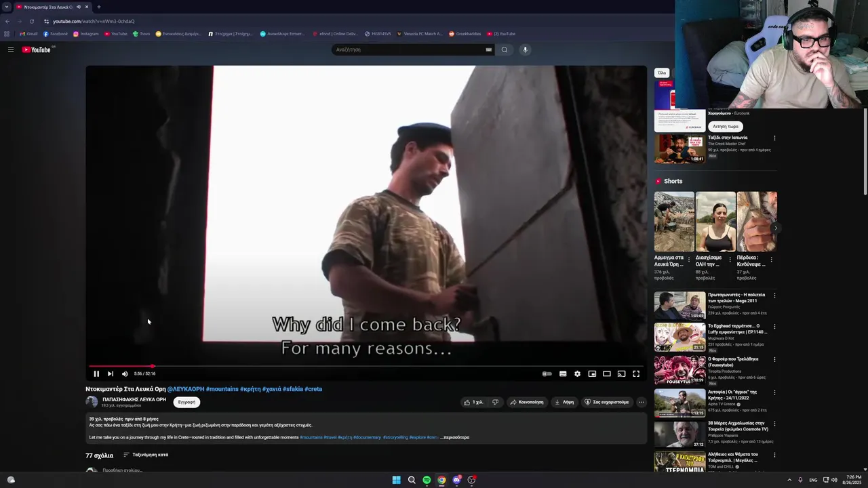Cast video to a TV

[x=621, y=373]
